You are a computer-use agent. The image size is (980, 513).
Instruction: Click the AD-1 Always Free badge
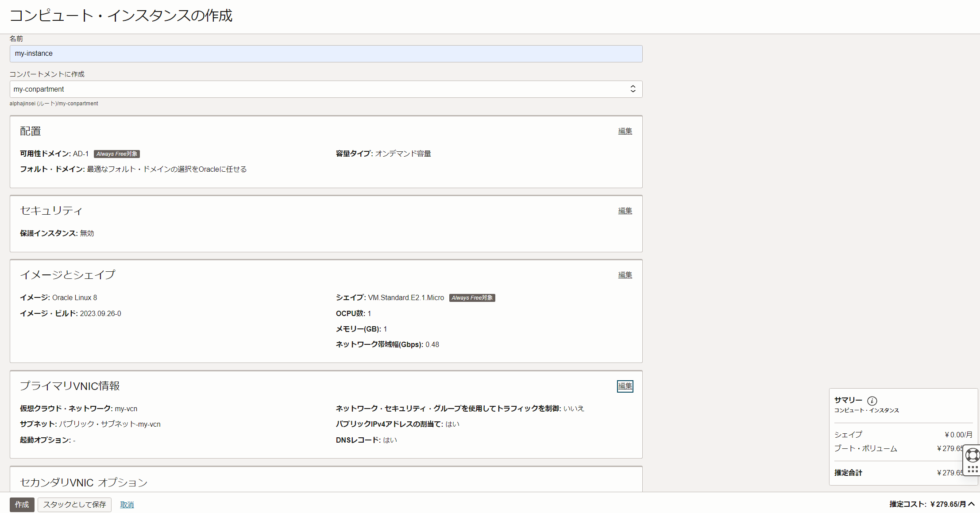(117, 154)
